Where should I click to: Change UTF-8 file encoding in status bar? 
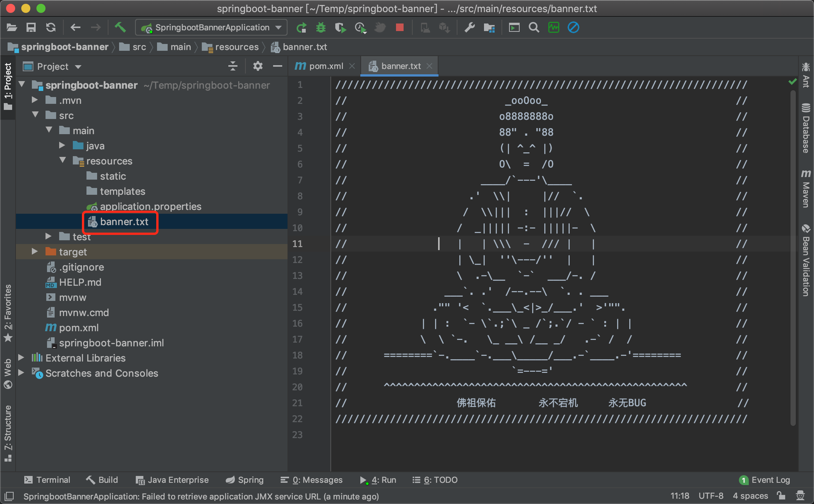(x=711, y=496)
